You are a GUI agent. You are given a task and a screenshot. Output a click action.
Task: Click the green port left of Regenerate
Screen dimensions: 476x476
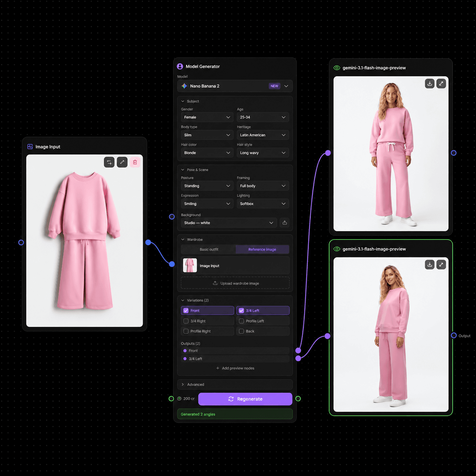pyautogui.click(x=171, y=399)
